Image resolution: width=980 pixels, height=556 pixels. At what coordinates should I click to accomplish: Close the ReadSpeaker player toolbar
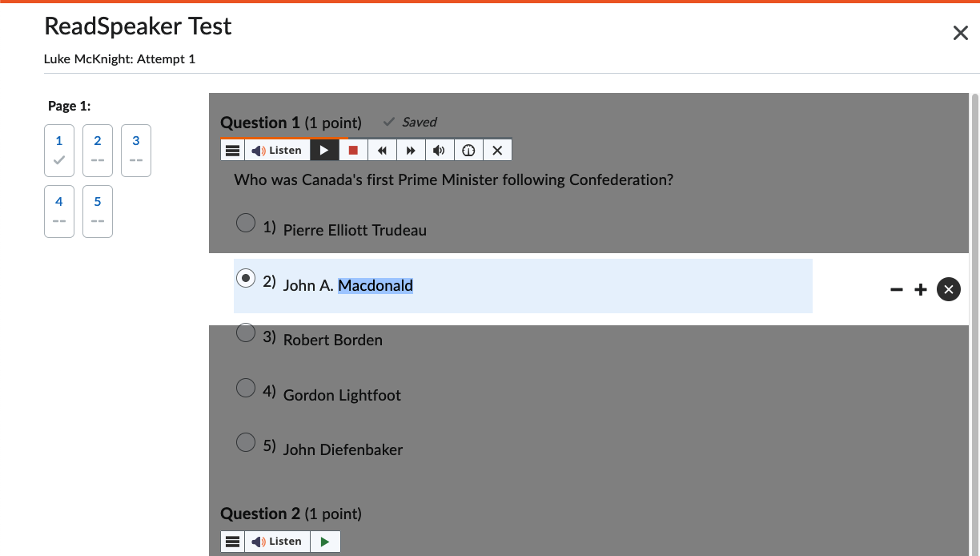coord(497,150)
